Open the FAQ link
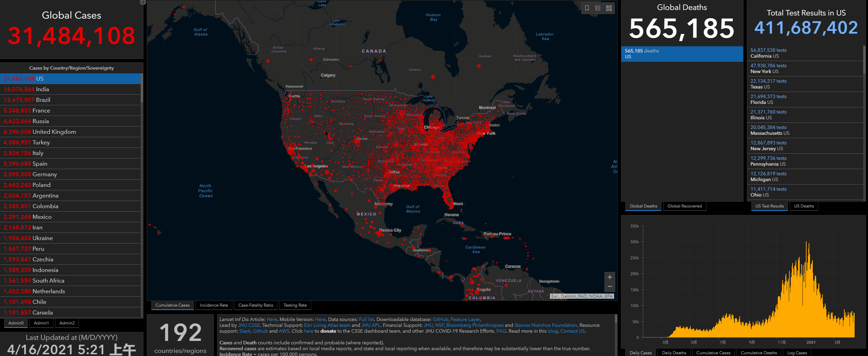 (x=501, y=331)
